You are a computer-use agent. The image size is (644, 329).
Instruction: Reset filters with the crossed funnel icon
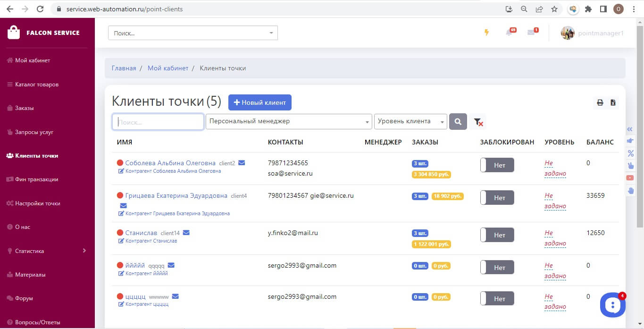point(478,122)
